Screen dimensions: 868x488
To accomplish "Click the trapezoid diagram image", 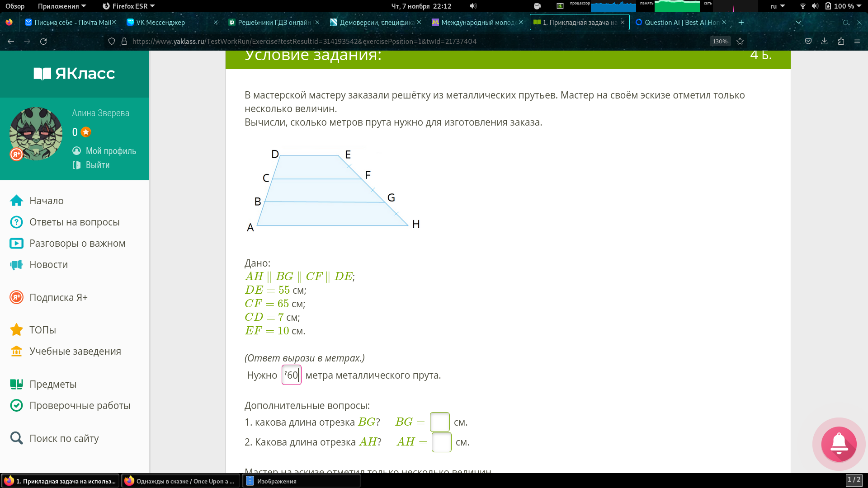I will pos(333,190).
